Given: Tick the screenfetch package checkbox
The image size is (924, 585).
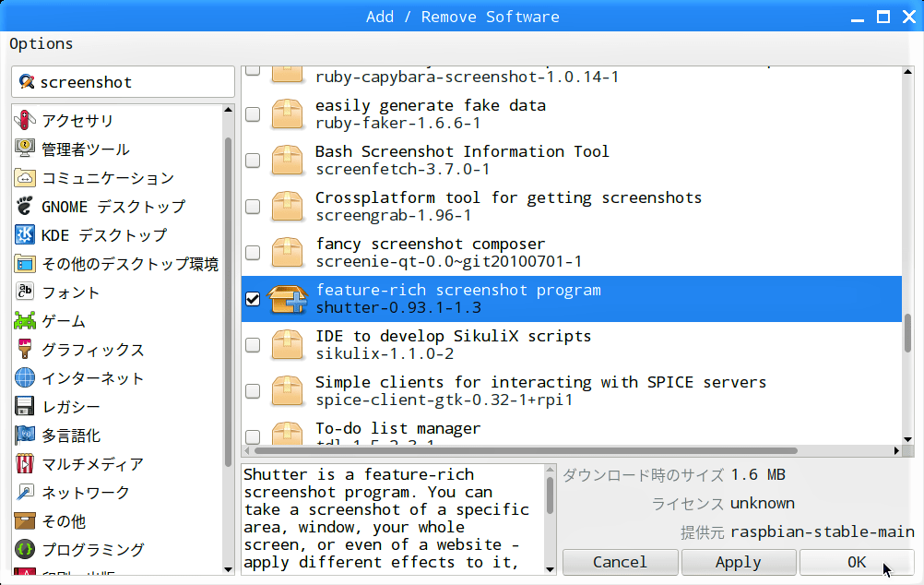Looking at the screenshot, I should 253,160.
